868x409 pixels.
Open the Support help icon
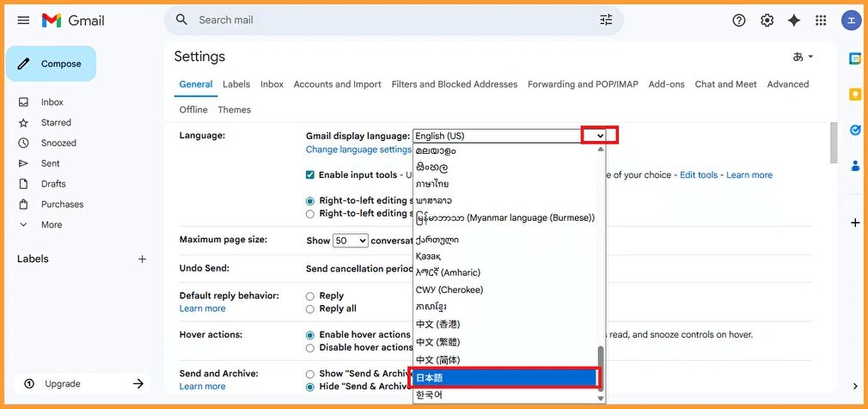739,21
